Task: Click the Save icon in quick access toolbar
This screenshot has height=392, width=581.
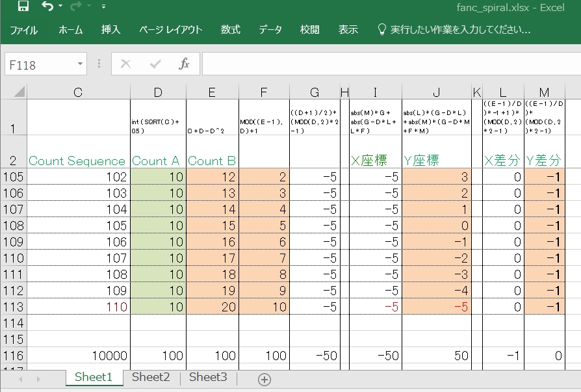Action: tap(23, 6)
